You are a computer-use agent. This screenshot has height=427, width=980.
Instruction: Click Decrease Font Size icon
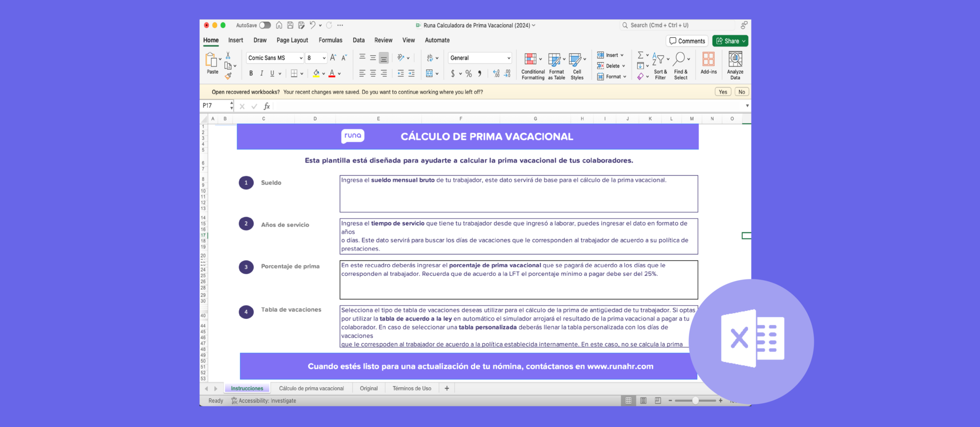[344, 58]
